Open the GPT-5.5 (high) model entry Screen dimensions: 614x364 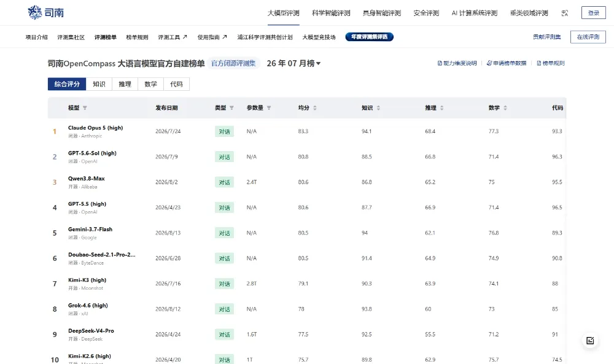[87, 204]
